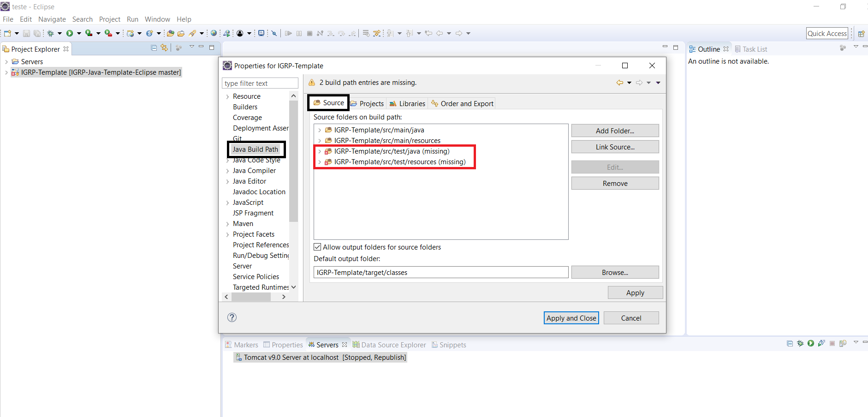Switch to the Libraries tab
The image size is (868, 417).
click(408, 103)
